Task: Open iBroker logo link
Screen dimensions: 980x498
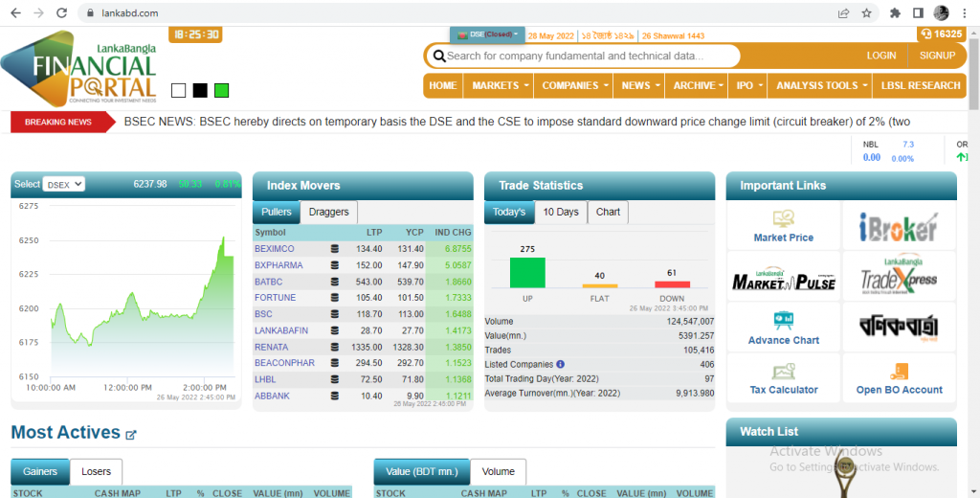Action: pyautogui.click(x=899, y=227)
